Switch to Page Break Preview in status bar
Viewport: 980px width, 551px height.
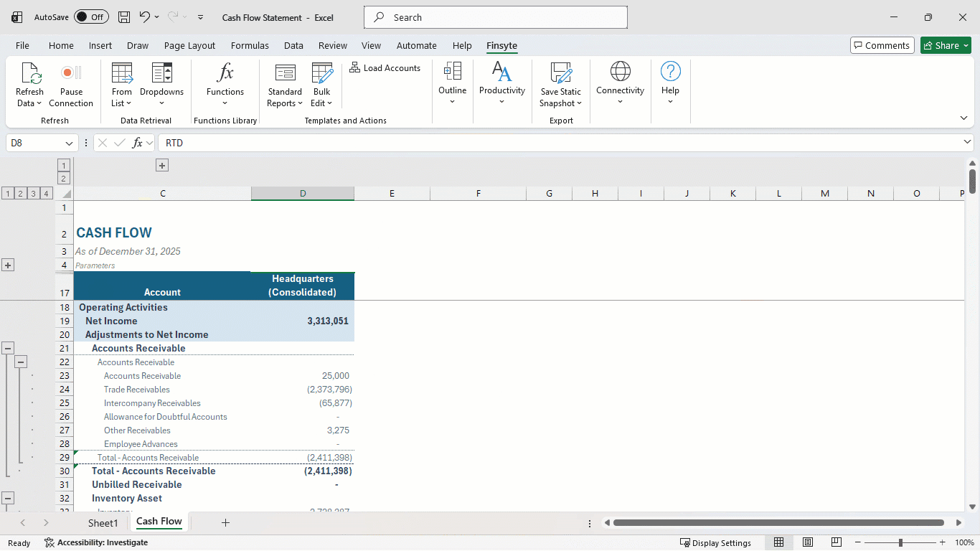[837, 542]
